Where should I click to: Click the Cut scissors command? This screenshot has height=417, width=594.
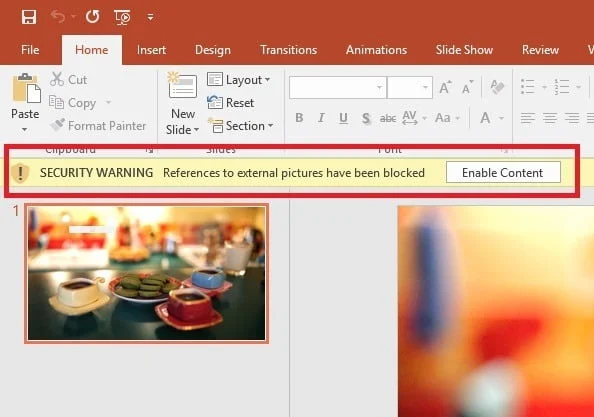coord(69,80)
